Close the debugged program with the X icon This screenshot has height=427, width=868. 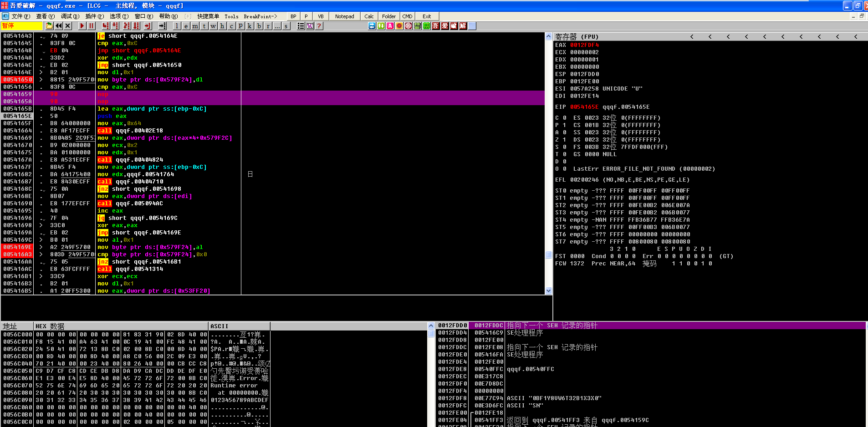click(x=68, y=26)
